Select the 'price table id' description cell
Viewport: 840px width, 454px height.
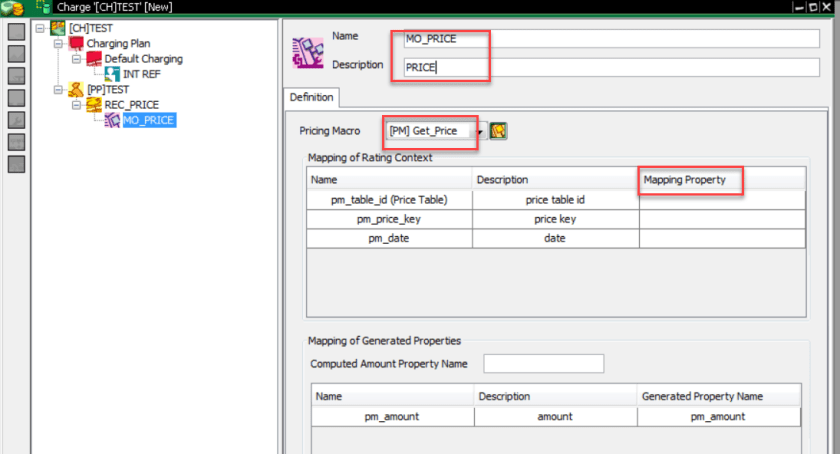pyautogui.click(x=556, y=200)
